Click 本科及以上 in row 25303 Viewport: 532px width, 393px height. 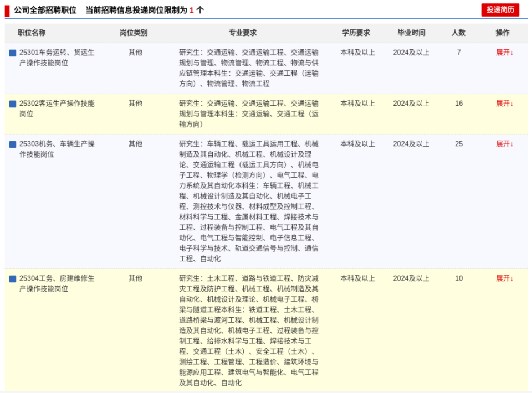point(357,144)
